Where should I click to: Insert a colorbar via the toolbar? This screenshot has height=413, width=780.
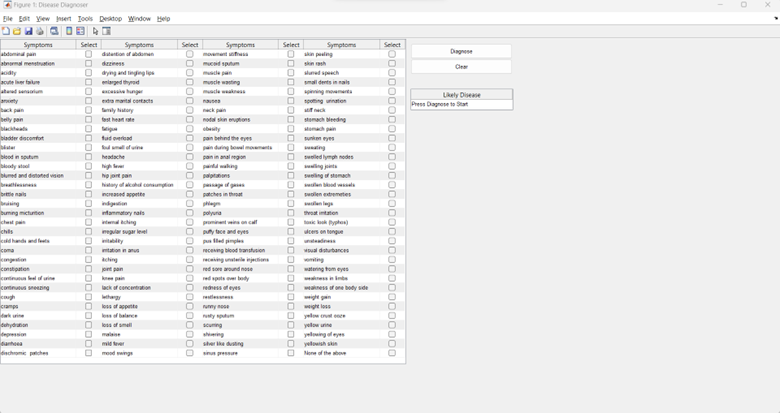pyautogui.click(x=69, y=31)
